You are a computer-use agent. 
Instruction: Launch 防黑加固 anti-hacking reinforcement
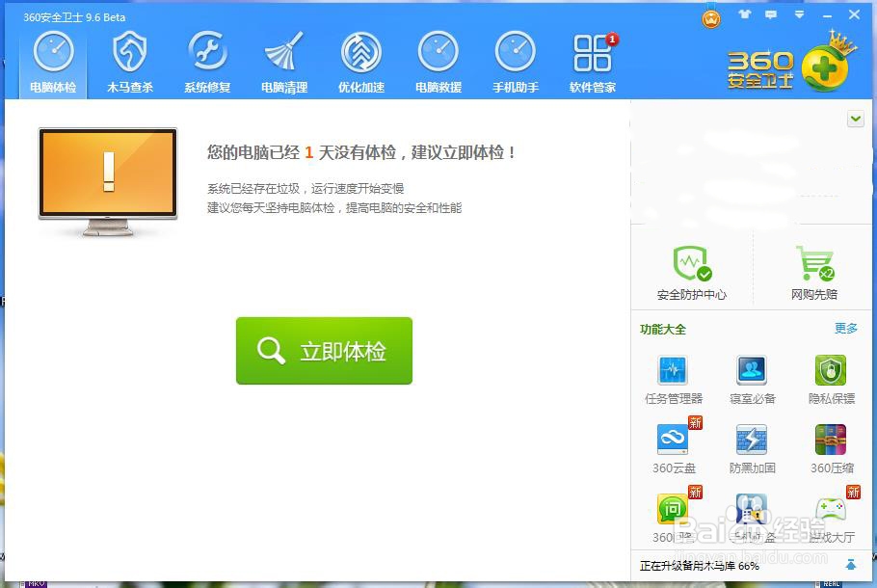[x=751, y=448]
